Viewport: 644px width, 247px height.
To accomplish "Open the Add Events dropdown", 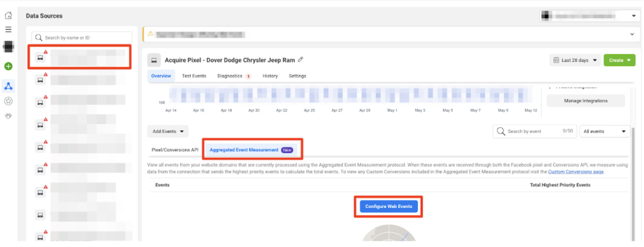I will click(x=168, y=131).
